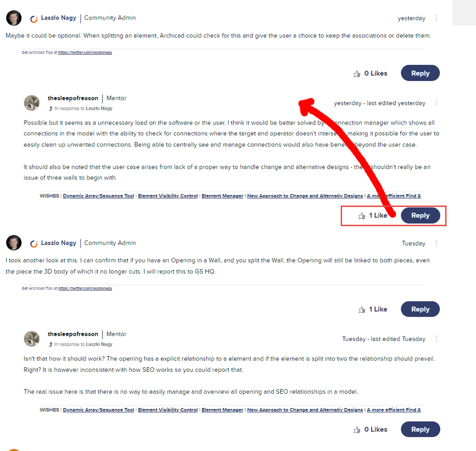The width and height of the screenshot is (476, 451).
Task: Reply to the last thesleepofreason comment
Action: [x=420, y=430]
